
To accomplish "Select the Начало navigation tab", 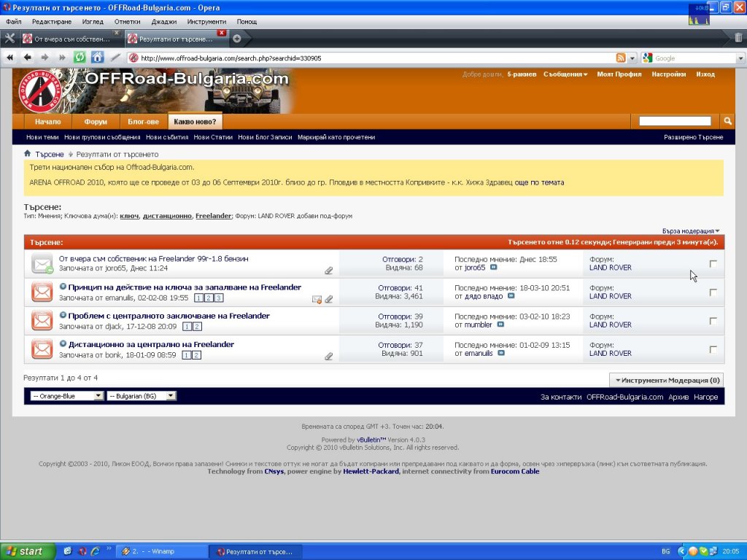I will click(47, 122).
